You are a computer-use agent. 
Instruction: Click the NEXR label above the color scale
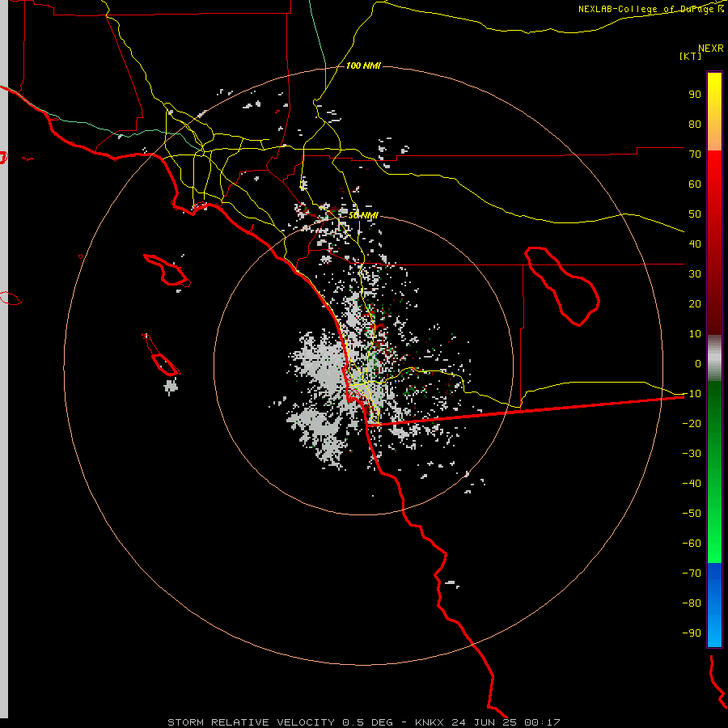coord(711,49)
